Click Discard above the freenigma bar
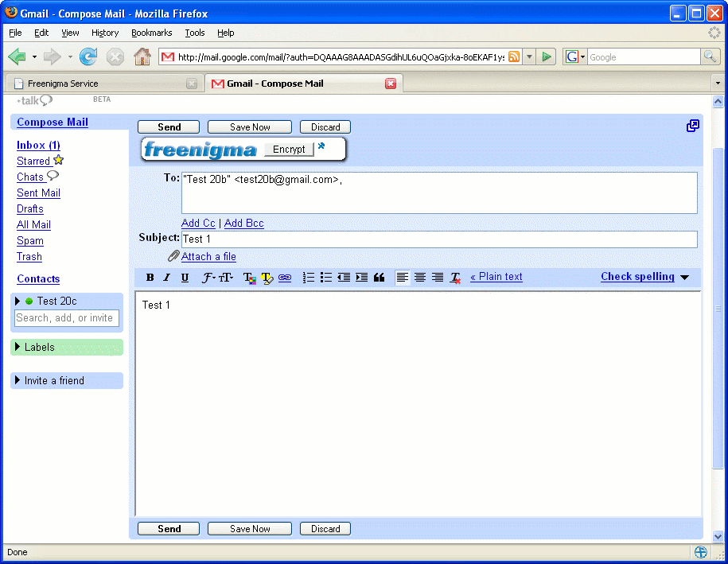The image size is (728, 564). pyautogui.click(x=325, y=127)
